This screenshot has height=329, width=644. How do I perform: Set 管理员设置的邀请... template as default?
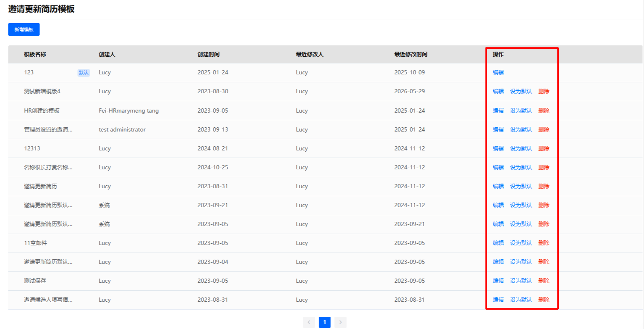pyautogui.click(x=521, y=129)
